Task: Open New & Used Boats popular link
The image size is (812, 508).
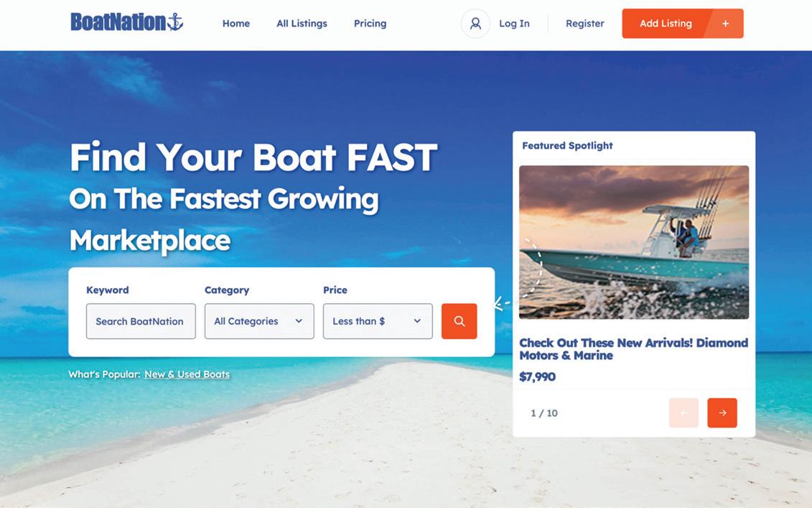Action: coord(187,374)
